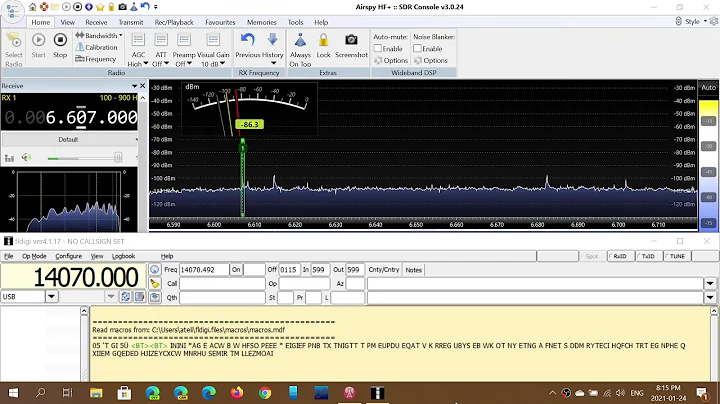Click the equalizer bars icon in Receive panel
This screenshot has width=720, height=404.
[9, 158]
